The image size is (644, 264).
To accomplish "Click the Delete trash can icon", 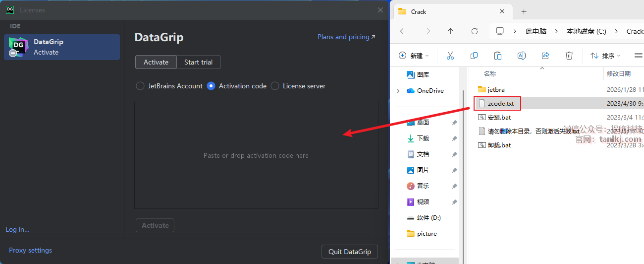I will pyautogui.click(x=569, y=56).
